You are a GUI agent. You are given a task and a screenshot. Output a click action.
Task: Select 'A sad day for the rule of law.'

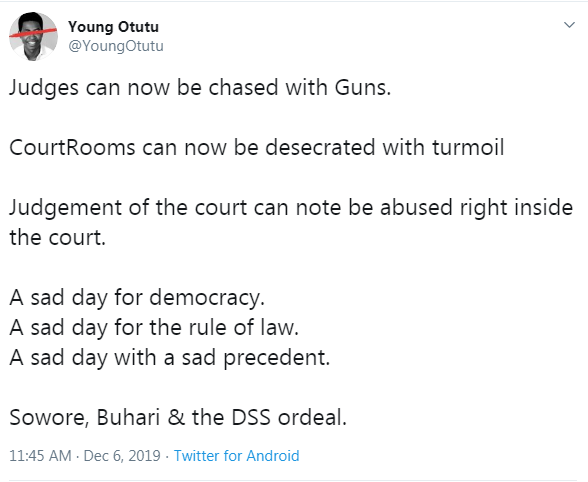point(154,327)
